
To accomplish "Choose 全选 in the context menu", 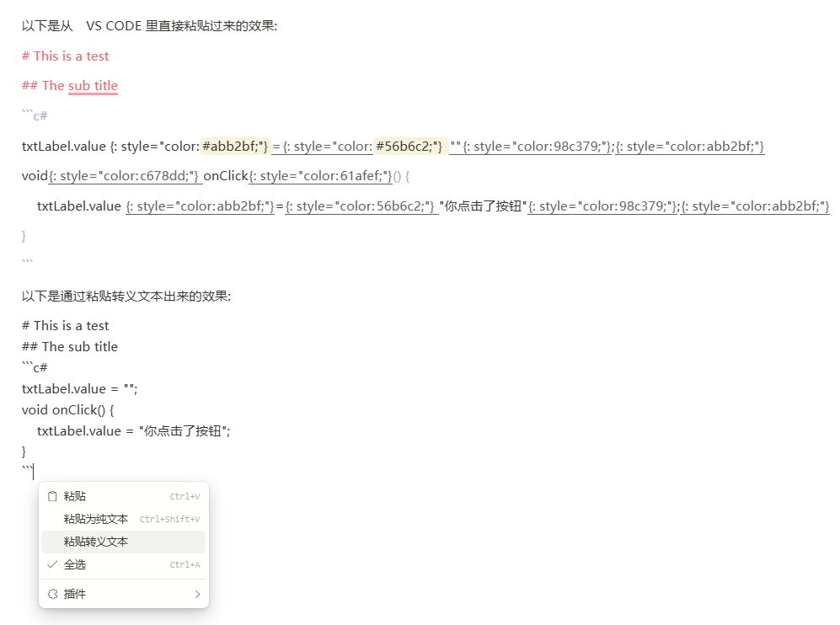I will (x=123, y=564).
